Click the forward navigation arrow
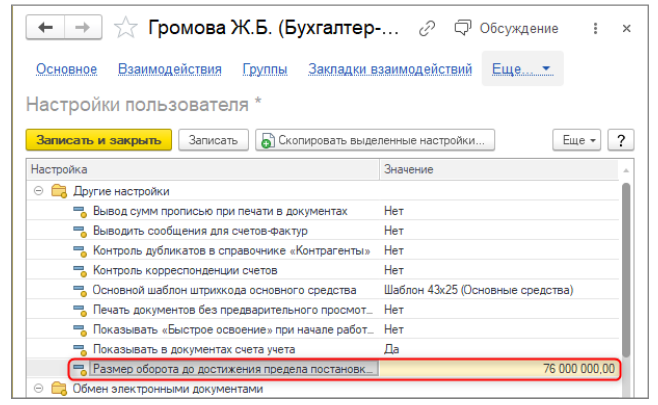 click(81, 27)
